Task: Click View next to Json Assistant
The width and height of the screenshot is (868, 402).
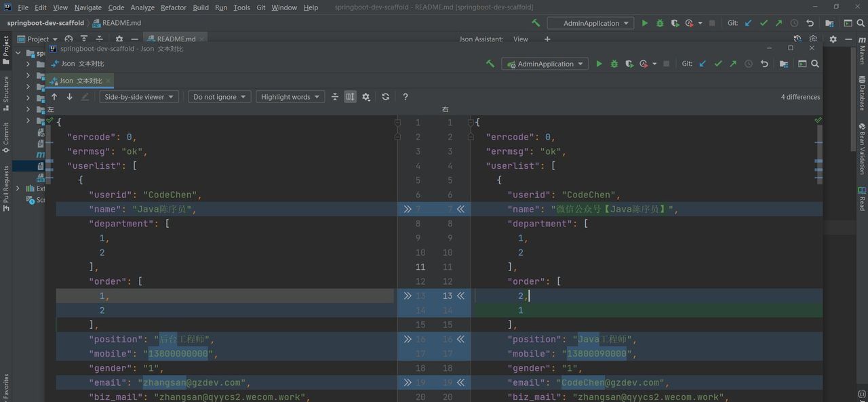Action: (x=520, y=39)
